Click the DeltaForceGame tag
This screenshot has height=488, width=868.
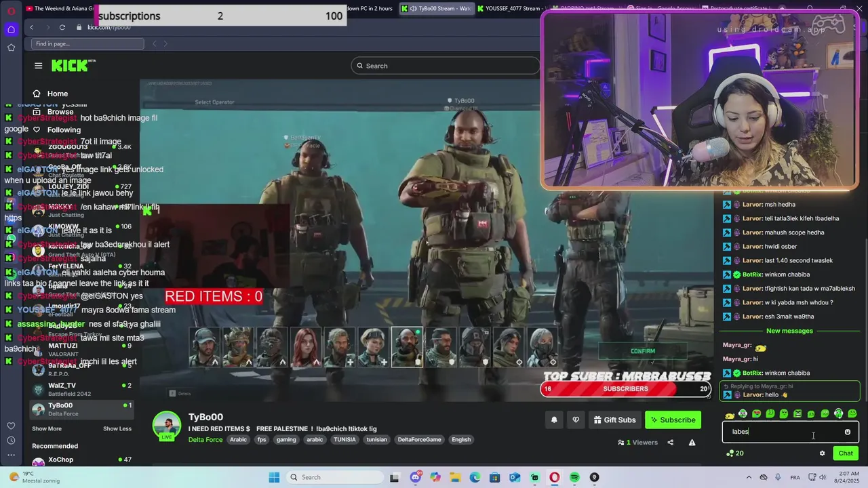point(419,439)
